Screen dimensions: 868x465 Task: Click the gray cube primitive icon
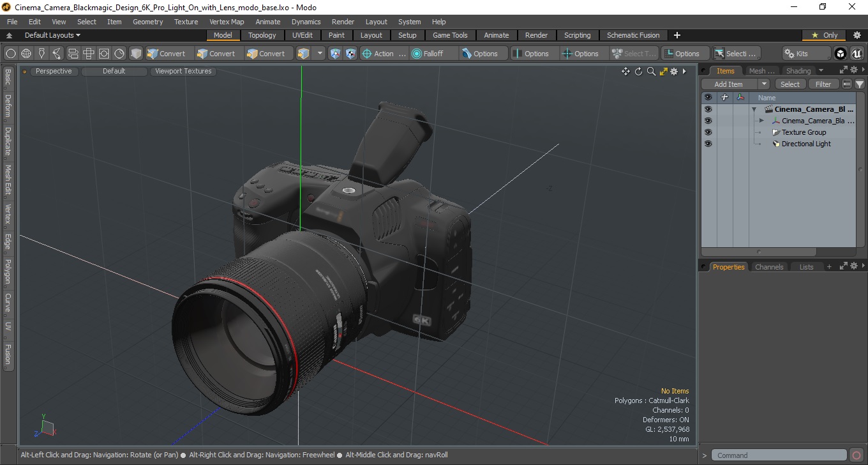136,54
